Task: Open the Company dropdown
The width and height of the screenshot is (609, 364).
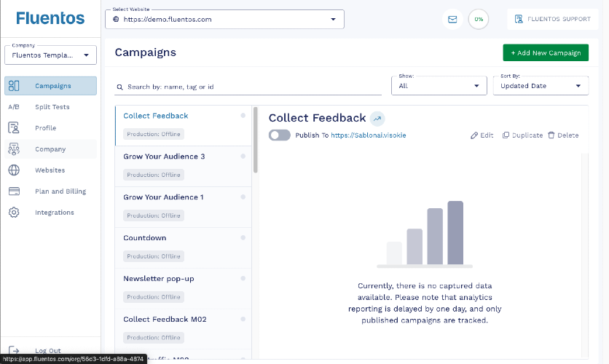Action: tap(50, 55)
